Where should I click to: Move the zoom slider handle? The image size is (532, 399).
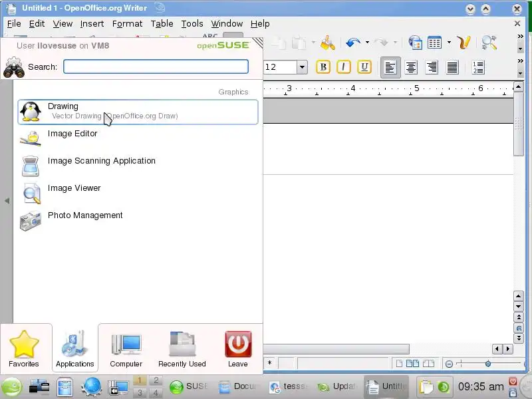point(488,364)
